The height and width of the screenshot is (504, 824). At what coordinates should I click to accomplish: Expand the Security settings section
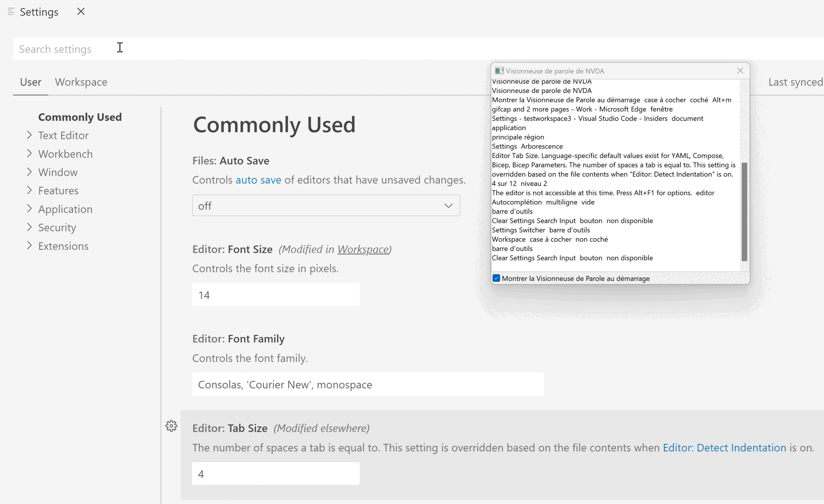(29, 227)
